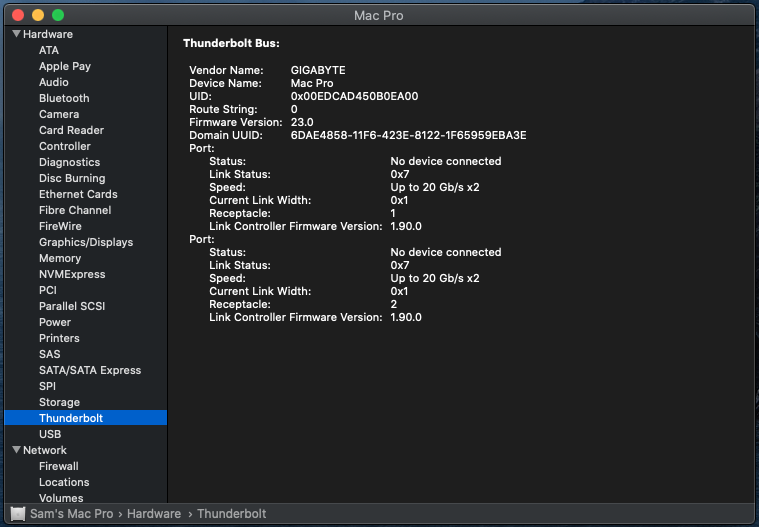Show FireWire details
759x527 pixels.
pos(60,226)
